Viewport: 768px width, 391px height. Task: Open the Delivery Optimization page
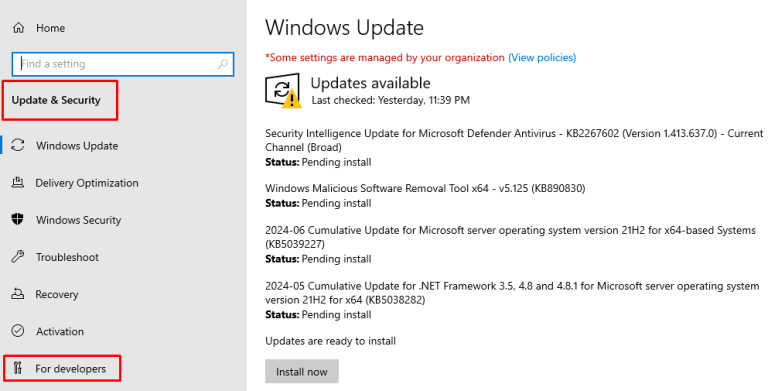87,183
